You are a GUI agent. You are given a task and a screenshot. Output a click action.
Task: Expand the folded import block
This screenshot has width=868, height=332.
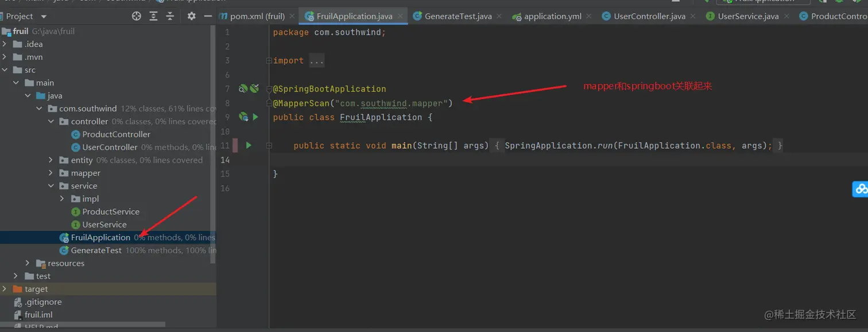pos(269,60)
